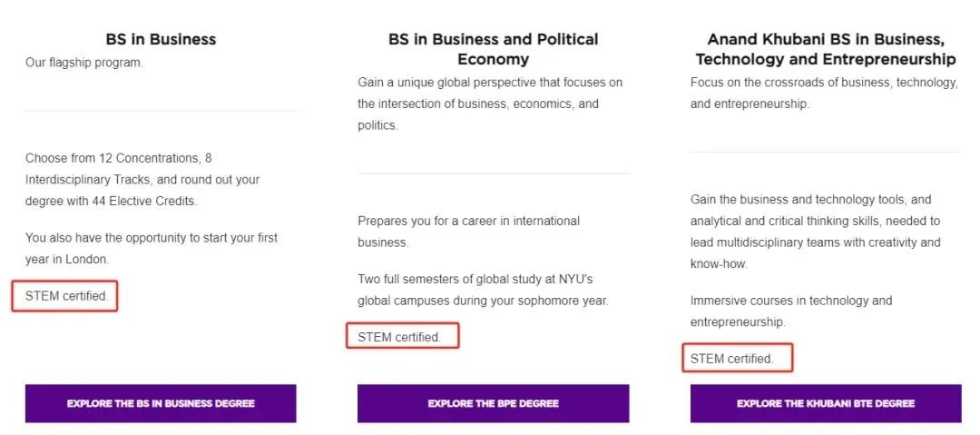Screen dimensions: 980x435
Task: Click the 'Our flagship program.' tagline
Action: 84,63
